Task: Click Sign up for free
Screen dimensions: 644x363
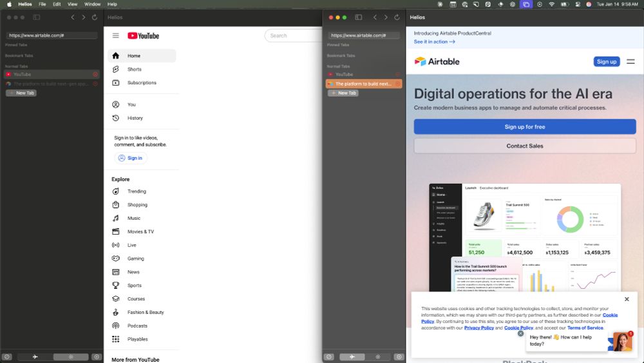Action: coord(525,126)
